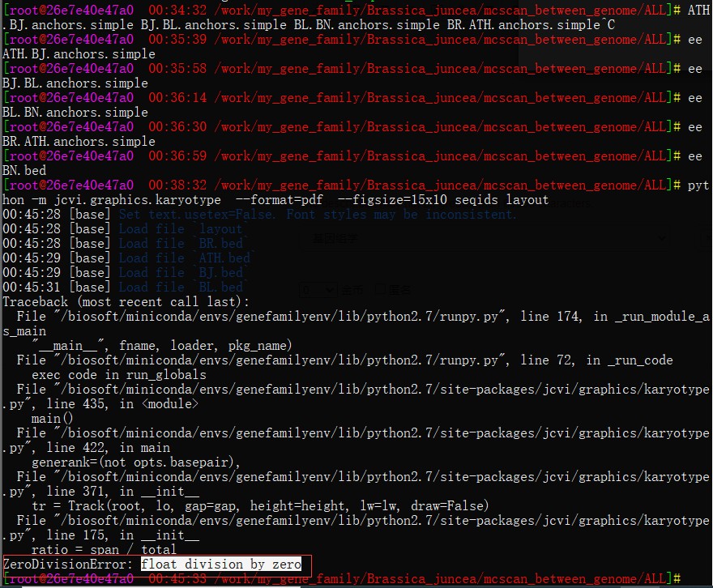Click the 'main()' traceback line
Image resolution: width=713 pixels, height=588 pixels.
(52, 419)
